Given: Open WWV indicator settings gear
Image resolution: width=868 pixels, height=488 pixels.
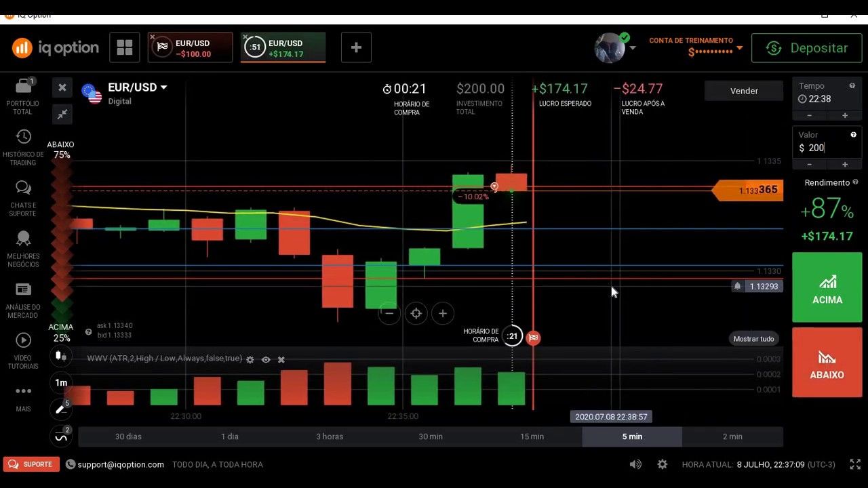Looking at the screenshot, I should 250,360.
